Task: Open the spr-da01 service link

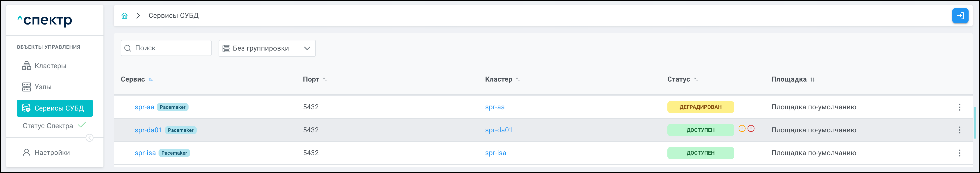Action: click(x=148, y=130)
